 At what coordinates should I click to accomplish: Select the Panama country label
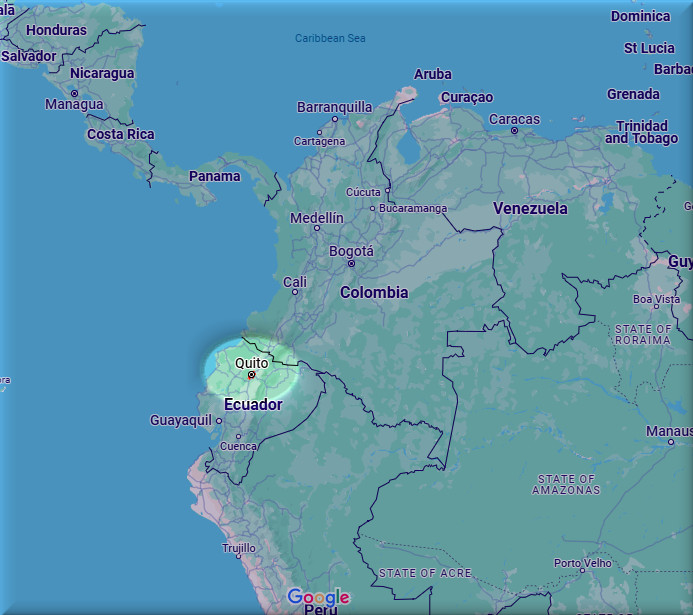point(215,177)
